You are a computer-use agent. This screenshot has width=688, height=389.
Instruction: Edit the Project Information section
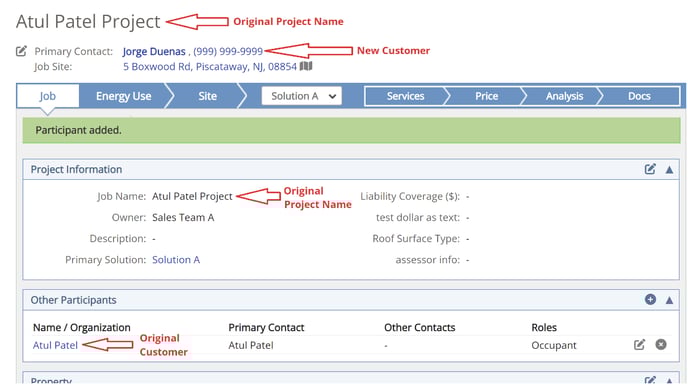pos(650,169)
